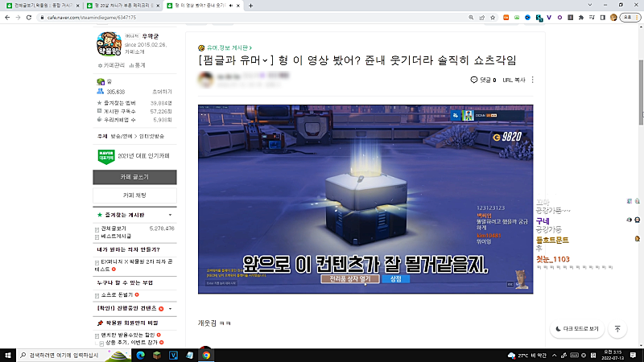
Task: Switch to dark mode with 다크 모드로 보기
Action: pyautogui.click(x=577, y=329)
